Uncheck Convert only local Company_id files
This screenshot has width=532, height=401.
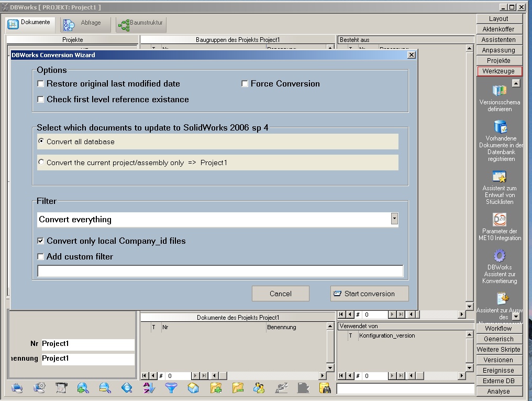(x=41, y=241)
